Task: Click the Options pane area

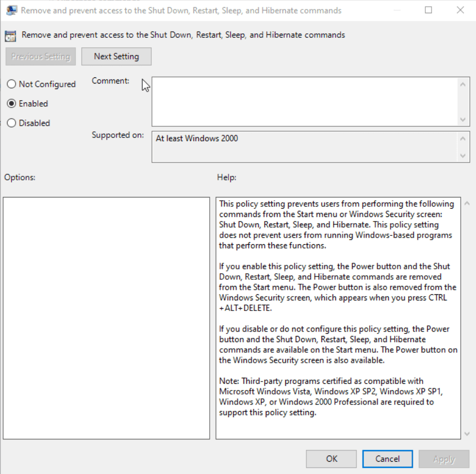Action: 106,318
